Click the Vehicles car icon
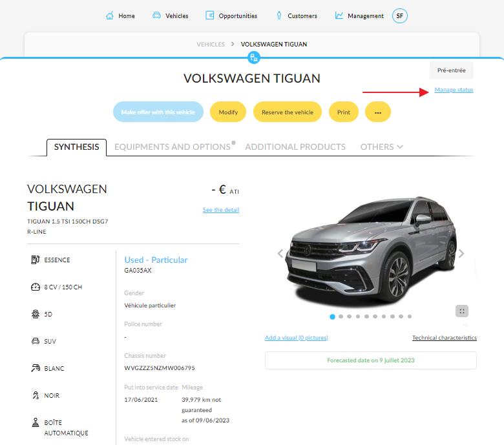 [156, 16]
